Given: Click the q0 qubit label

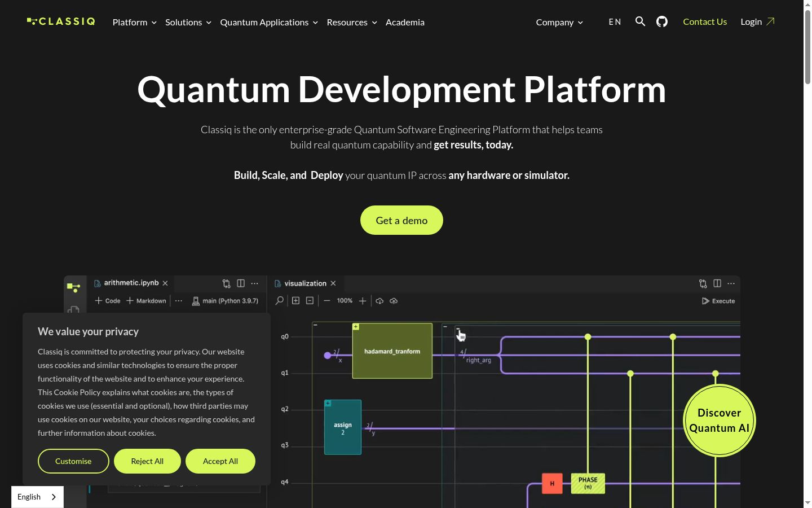Looking at the screenshot, I should point(285,336).
